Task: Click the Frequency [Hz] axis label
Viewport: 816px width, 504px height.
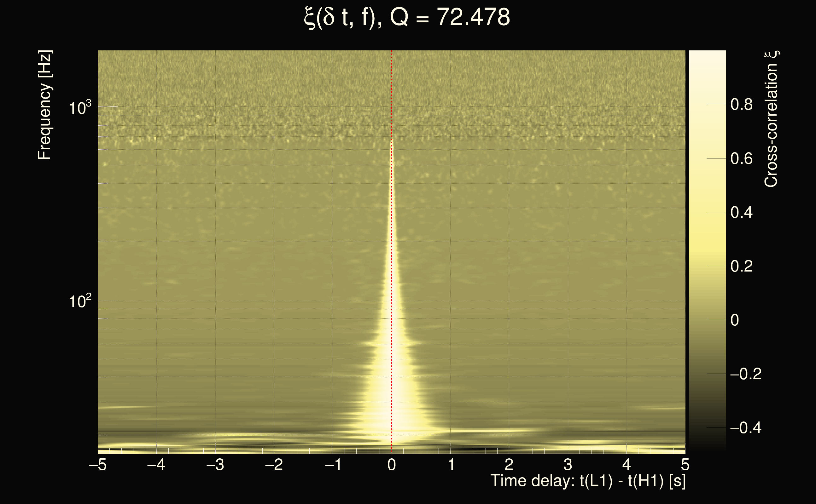Action: (44, 105)
